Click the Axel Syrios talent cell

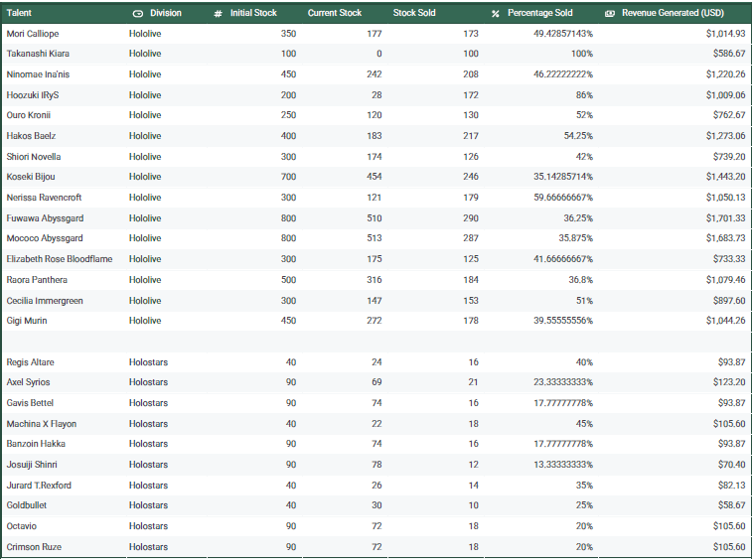pyautogui.click(x=29, y=382)
